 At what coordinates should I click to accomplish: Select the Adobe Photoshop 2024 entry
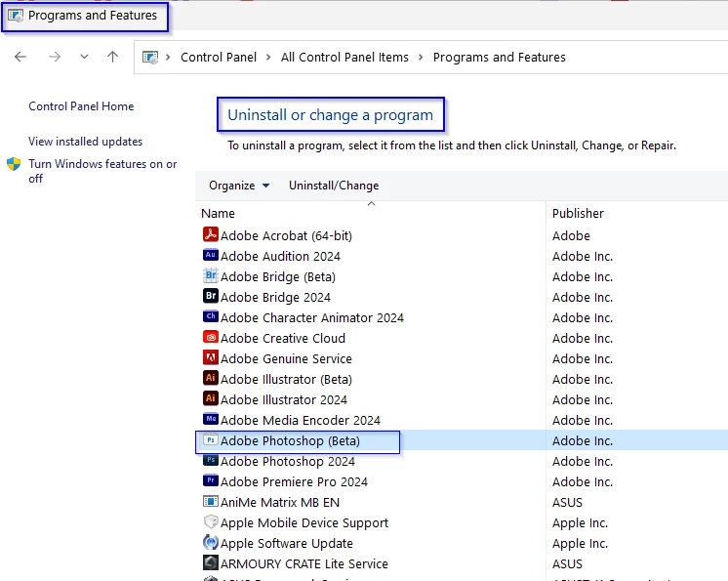287,461
